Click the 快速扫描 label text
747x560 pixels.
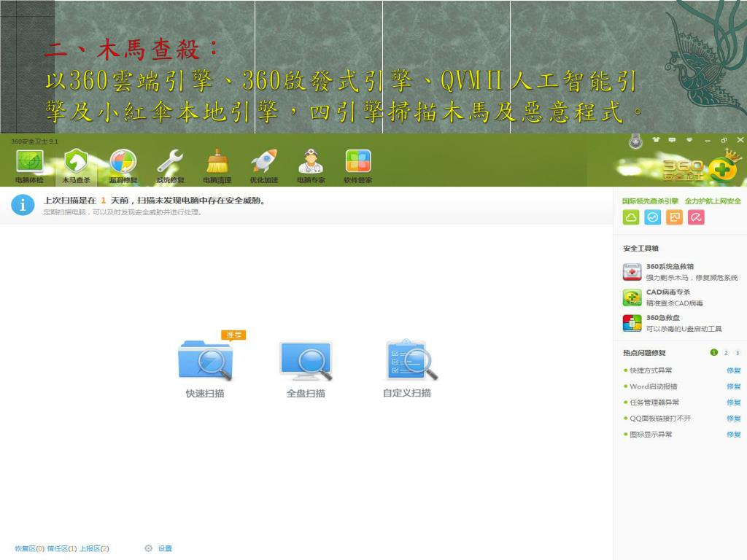point(205,393)
